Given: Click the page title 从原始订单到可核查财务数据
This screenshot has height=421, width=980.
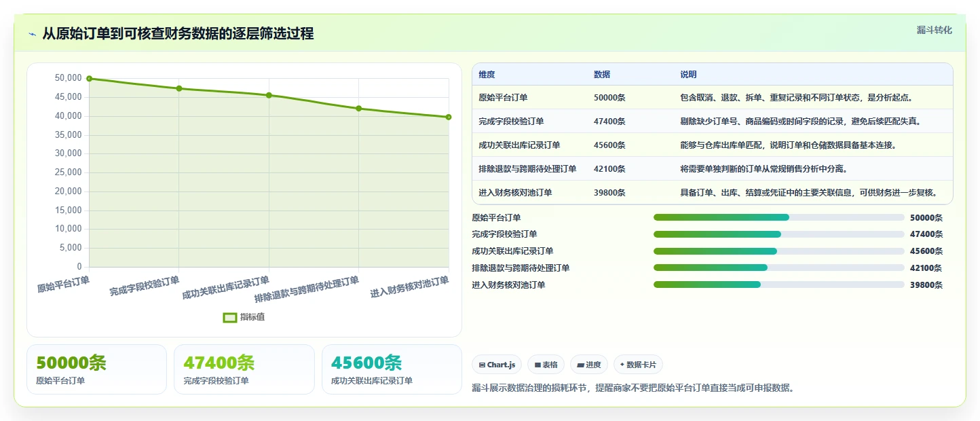Looking at the screenshot, I should [178, 33].
